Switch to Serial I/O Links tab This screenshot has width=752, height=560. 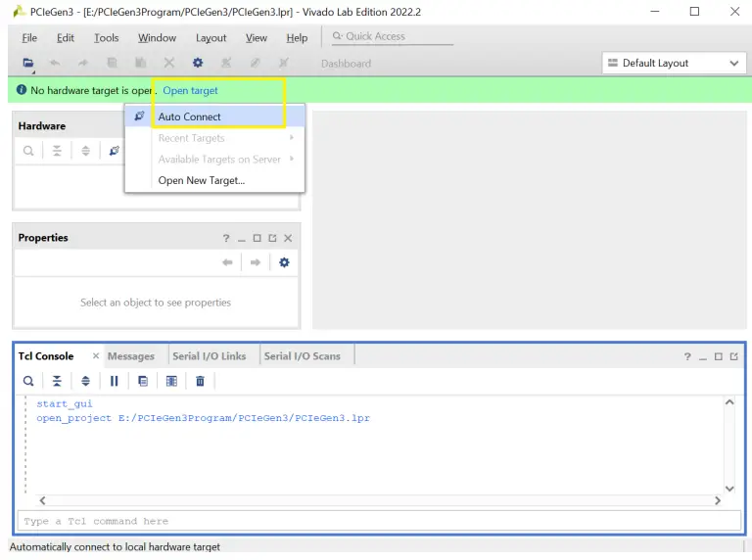[210, 356]
